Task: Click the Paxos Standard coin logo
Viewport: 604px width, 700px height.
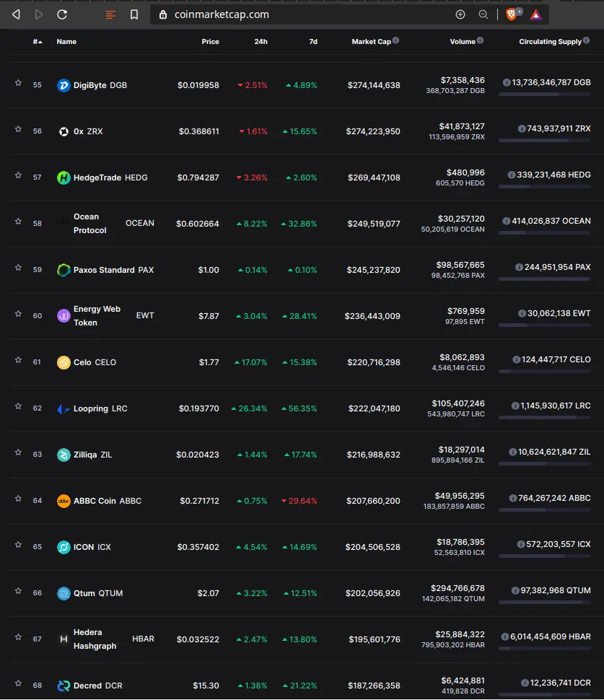Action: point(64,270)
